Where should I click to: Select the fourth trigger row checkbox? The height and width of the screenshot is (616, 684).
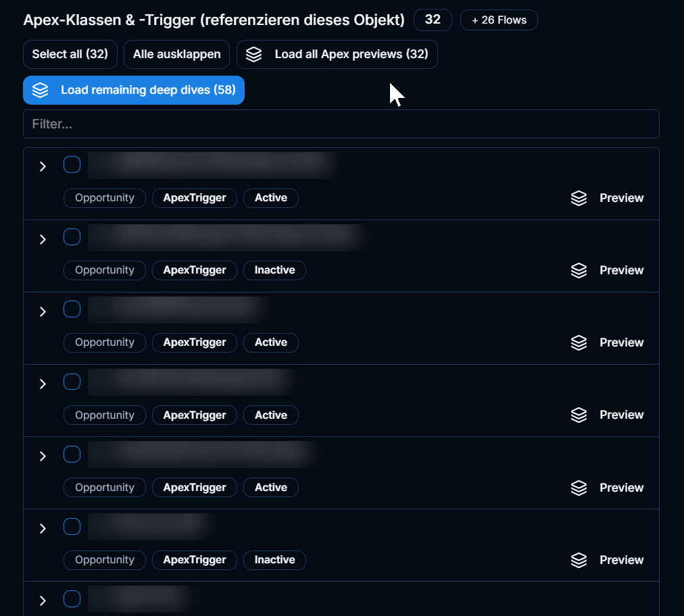(x=72, y=382)
